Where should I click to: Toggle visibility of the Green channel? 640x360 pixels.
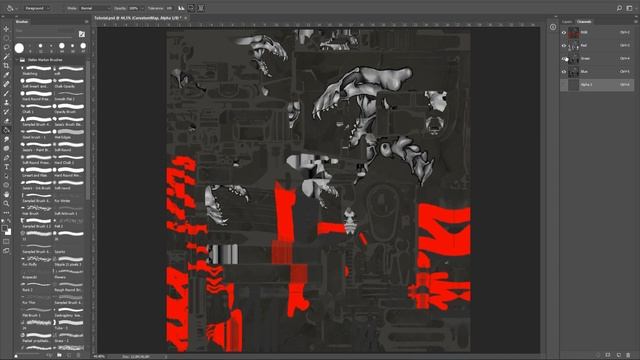point(564,59)
